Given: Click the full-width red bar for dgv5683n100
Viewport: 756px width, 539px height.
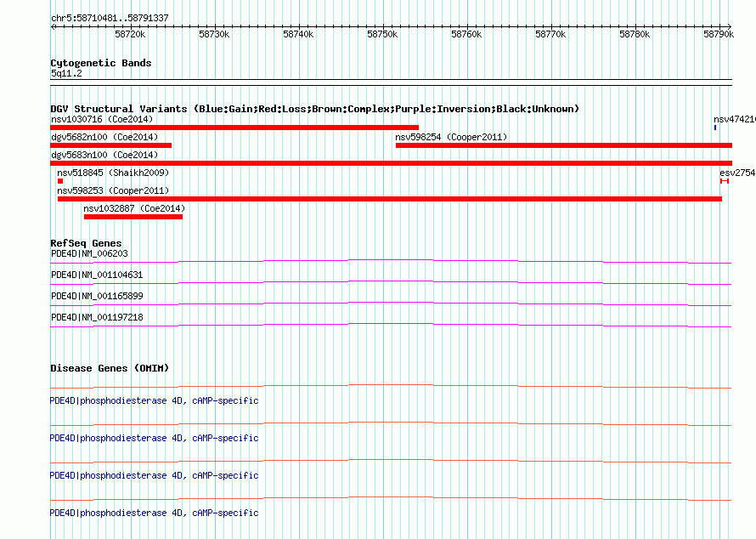Looking at the screenshot, I should click(391, 163).
